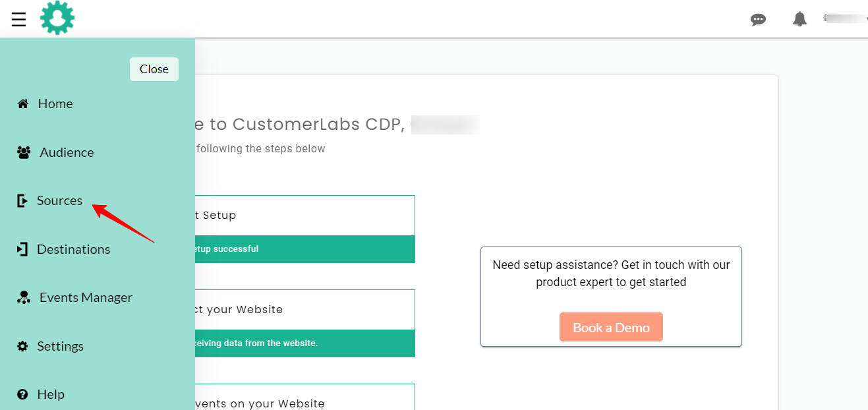868x410 pixels.
Task: Click the CustomerLabs gear logo
Action: point(57,18)
